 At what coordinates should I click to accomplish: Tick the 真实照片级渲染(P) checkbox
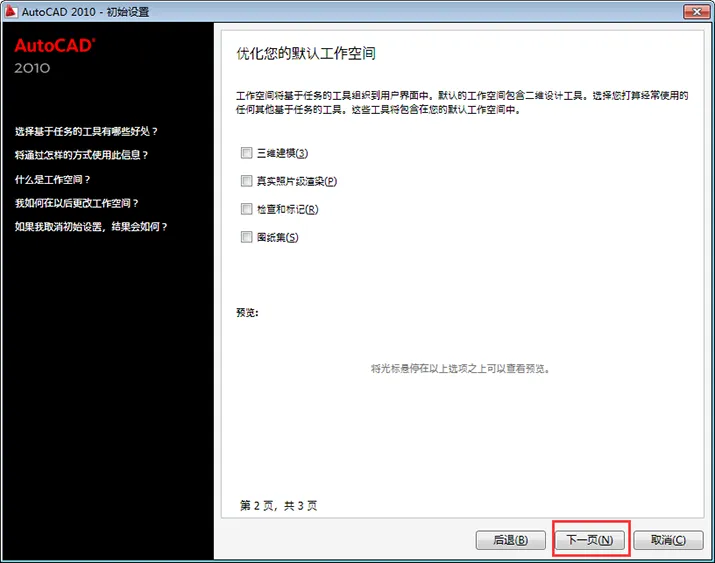click(246, 181)
